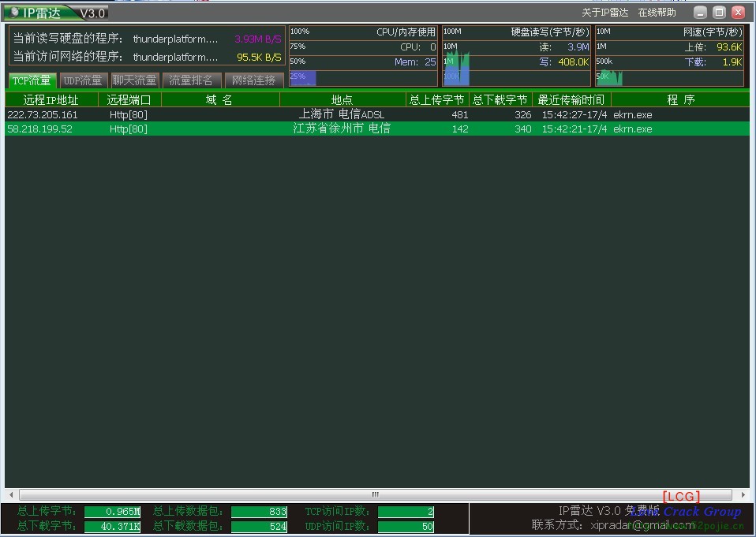Click transfer time 15:42:27-17/4
This screenshot has height=537, width=756.
574,114
